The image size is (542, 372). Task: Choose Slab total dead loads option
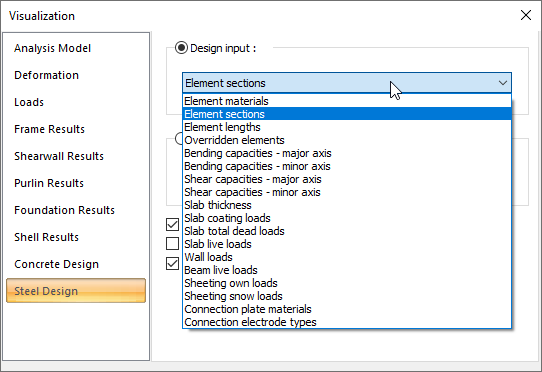(347, 231)
